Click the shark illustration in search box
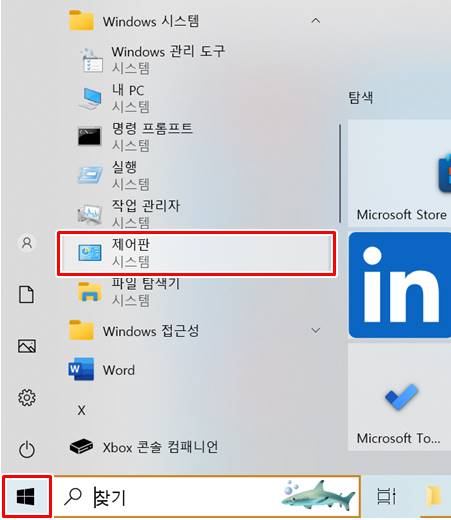The height and width of the screenshot is (520, 451). (x=318, y=496)
